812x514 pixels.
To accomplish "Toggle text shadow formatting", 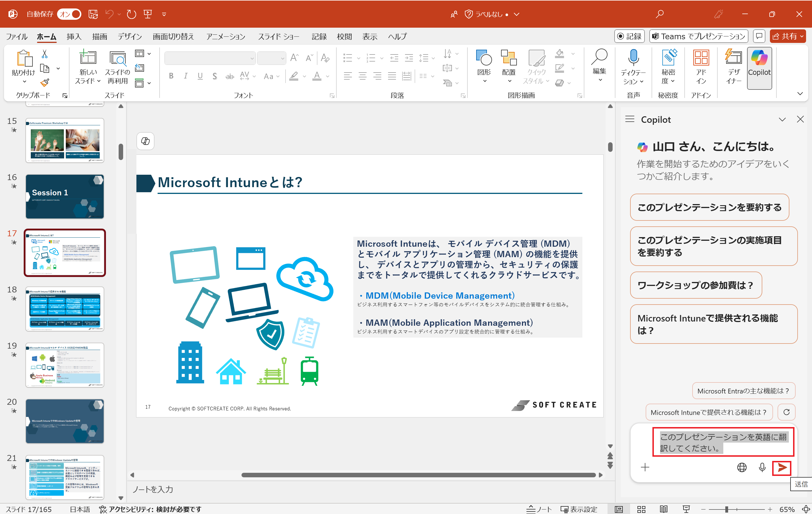I will click(214, 76).
